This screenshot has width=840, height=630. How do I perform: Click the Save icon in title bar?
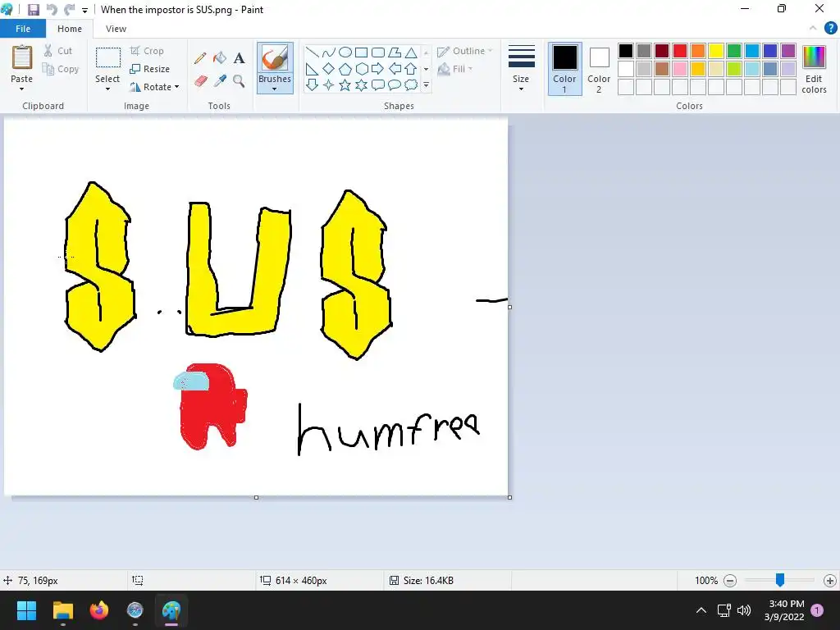click(33, 10)
